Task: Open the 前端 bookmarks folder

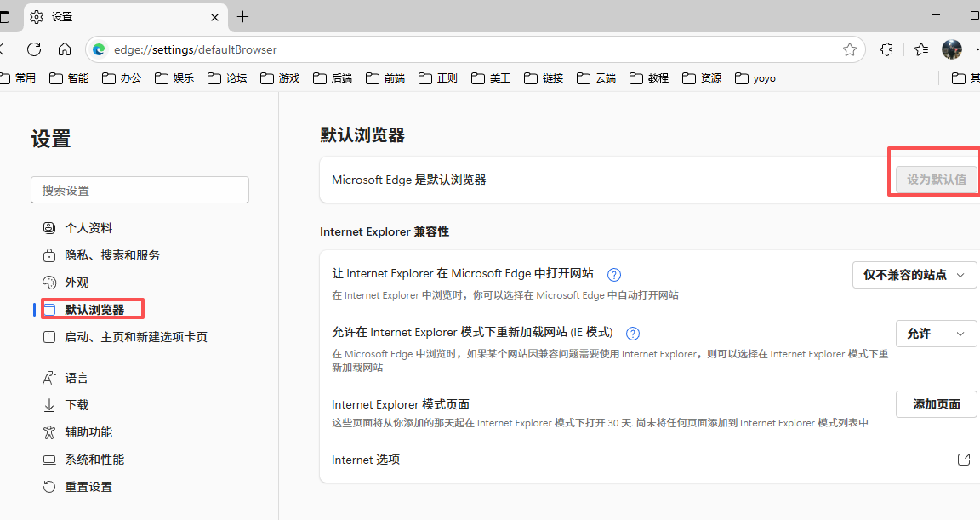Action: tap(385, 78)
